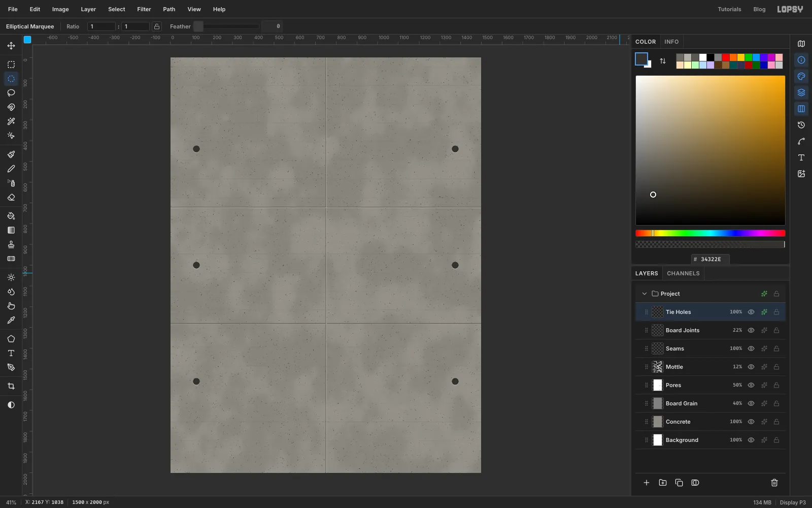812x508 pixels.
Task: Open the History panel icon
Action: [801, 125]
